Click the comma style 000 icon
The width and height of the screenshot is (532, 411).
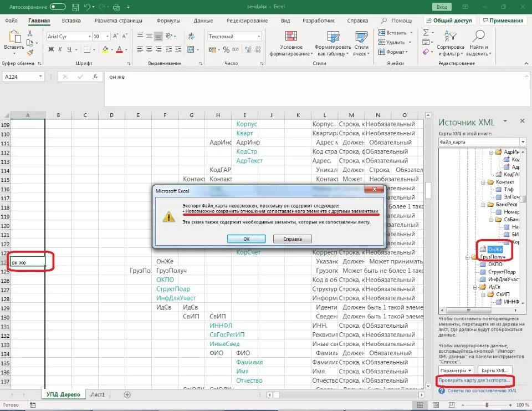(x=235, y=49)
